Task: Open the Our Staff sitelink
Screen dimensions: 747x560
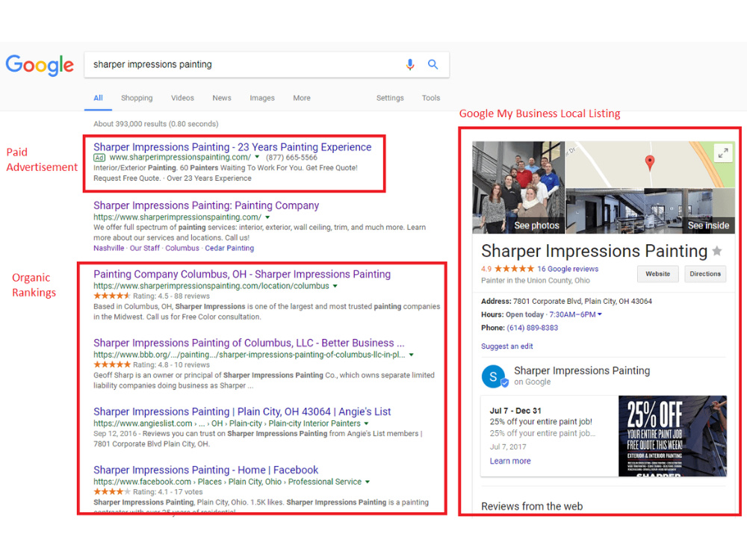Action: click(x=145, y=248)
